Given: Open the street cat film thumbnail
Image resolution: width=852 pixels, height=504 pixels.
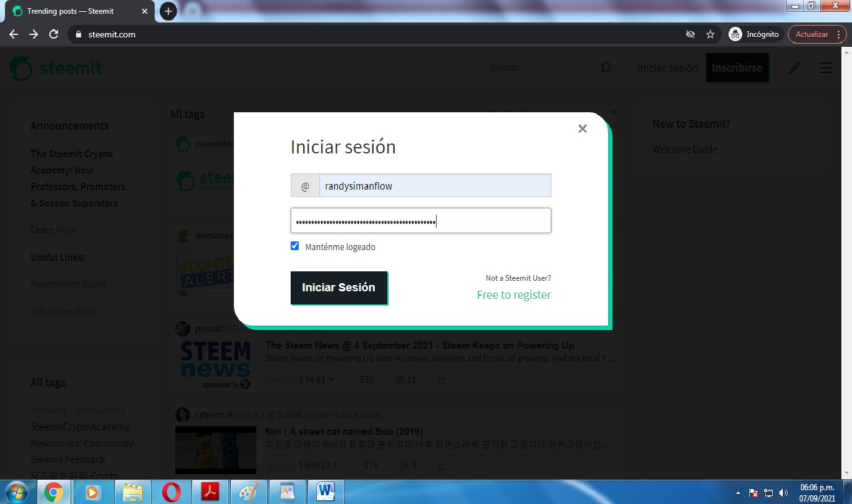Looking at the screenshot, I should click(216, 449).
